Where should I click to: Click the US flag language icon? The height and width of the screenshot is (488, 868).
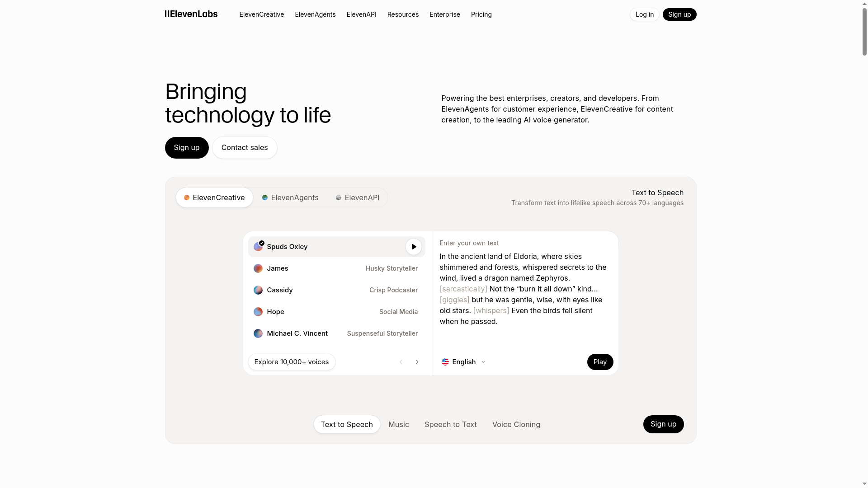[445, 361]
